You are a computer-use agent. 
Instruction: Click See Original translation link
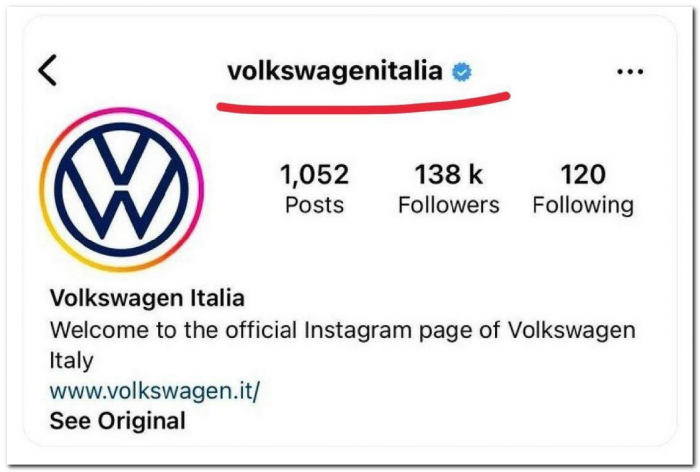pyautogui.click(x=117, y=421)
